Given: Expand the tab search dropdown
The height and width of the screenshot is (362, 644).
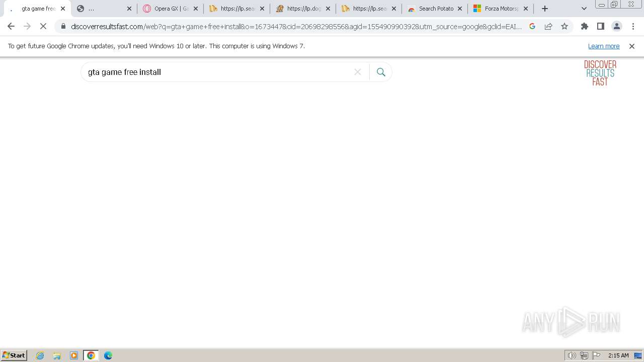Looking at the screenshot, I should (x=584, y=9).
